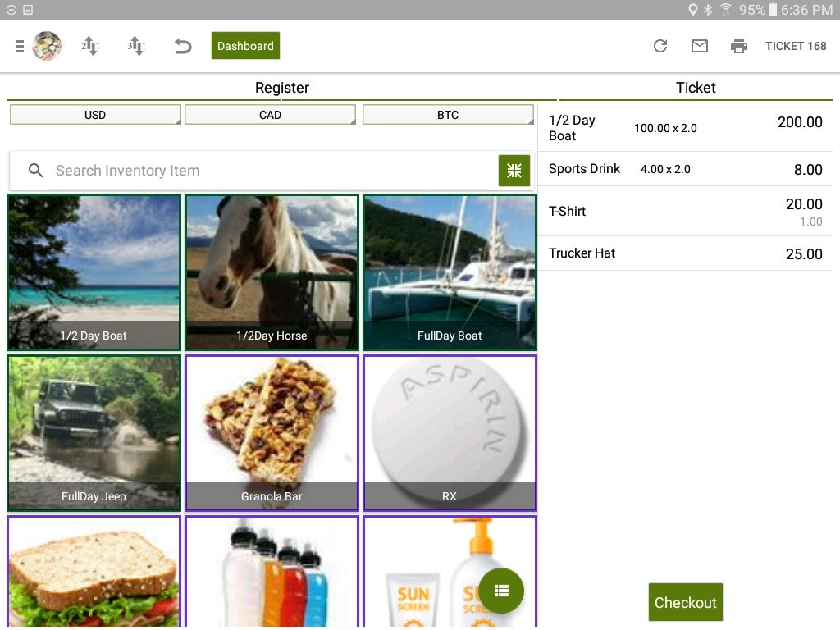The height and width of the screenshot is (630, 840).
Task: Open the printer options
Action: (x=739, y=46)
